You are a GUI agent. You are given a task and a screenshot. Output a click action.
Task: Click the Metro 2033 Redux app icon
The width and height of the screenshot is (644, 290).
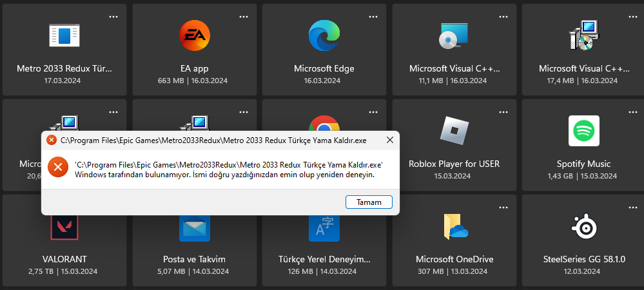[64, 35]
